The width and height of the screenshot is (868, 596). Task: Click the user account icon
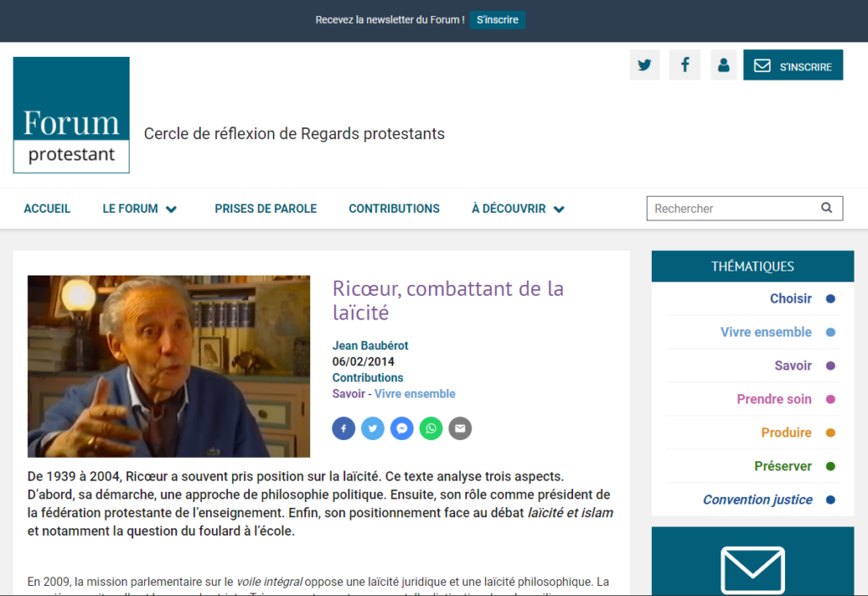pyautogui.click(x=724, y=65)
